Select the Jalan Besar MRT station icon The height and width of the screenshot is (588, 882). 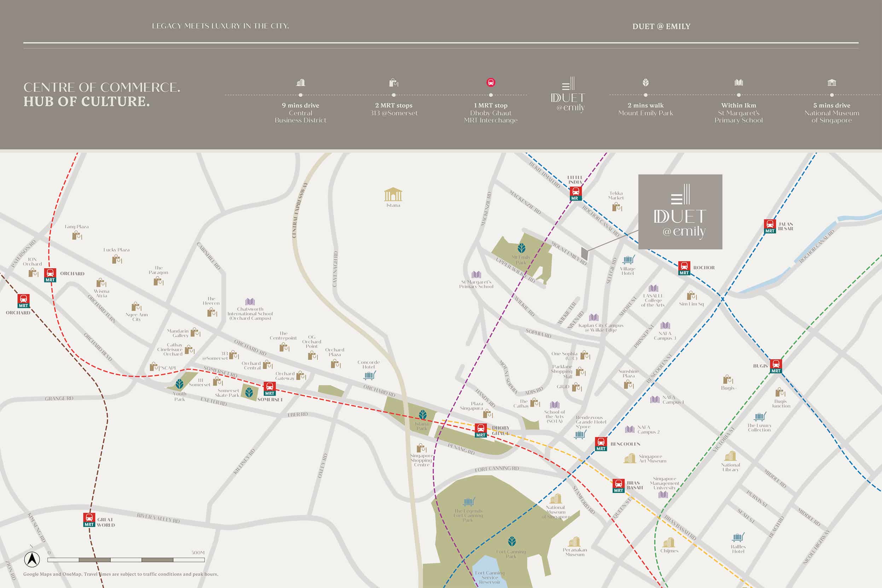[x=770, y=226]
